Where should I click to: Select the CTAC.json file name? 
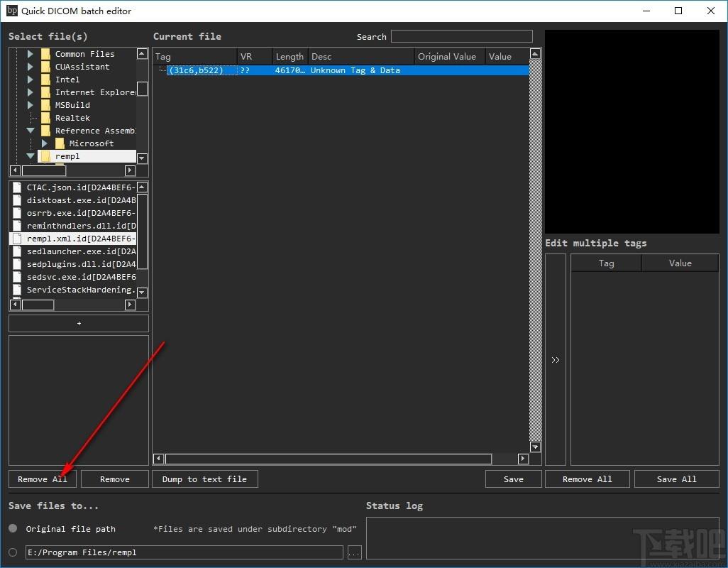81,187
